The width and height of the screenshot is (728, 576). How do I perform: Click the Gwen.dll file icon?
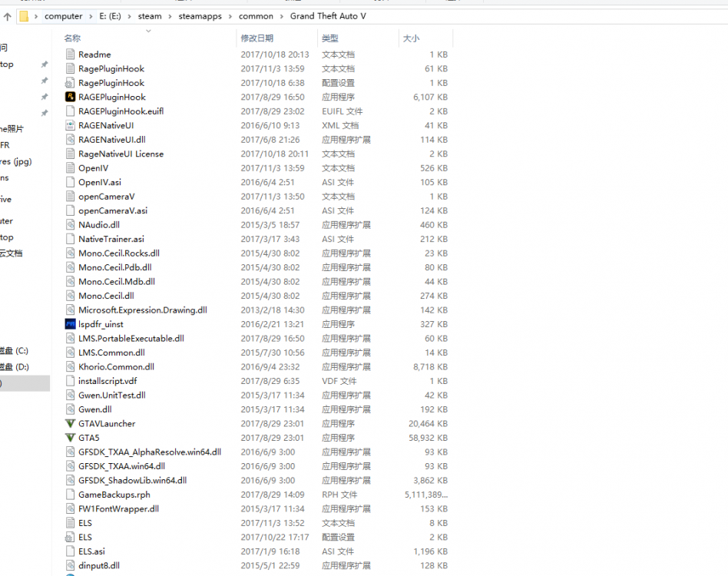pos(70,409)
